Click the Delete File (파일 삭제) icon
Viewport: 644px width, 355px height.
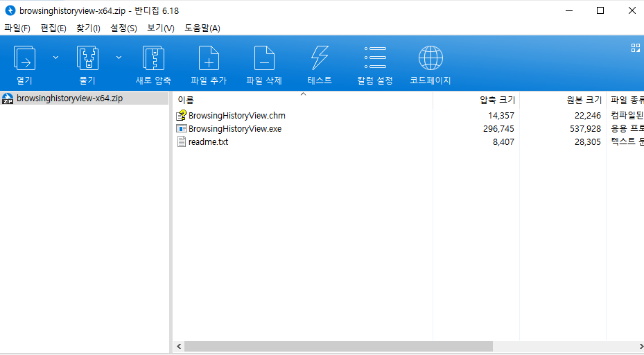pos(264,58)
